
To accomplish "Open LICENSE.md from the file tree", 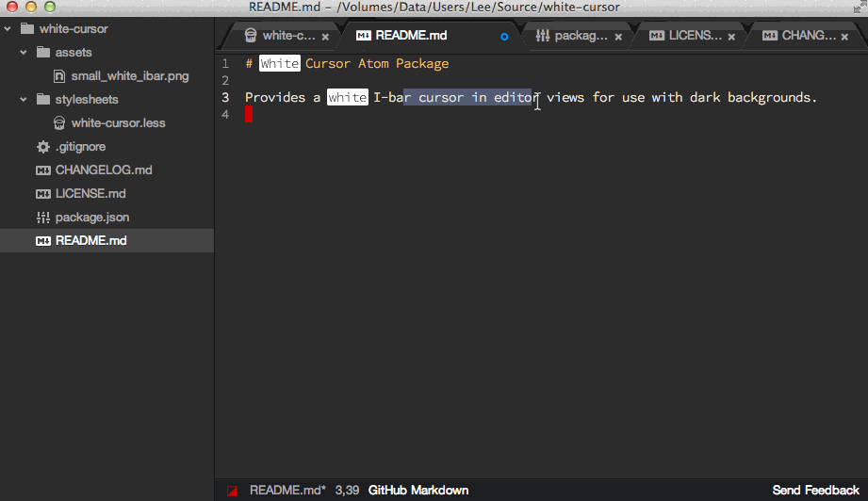I will pyautogui.click(x=90, y=194).
